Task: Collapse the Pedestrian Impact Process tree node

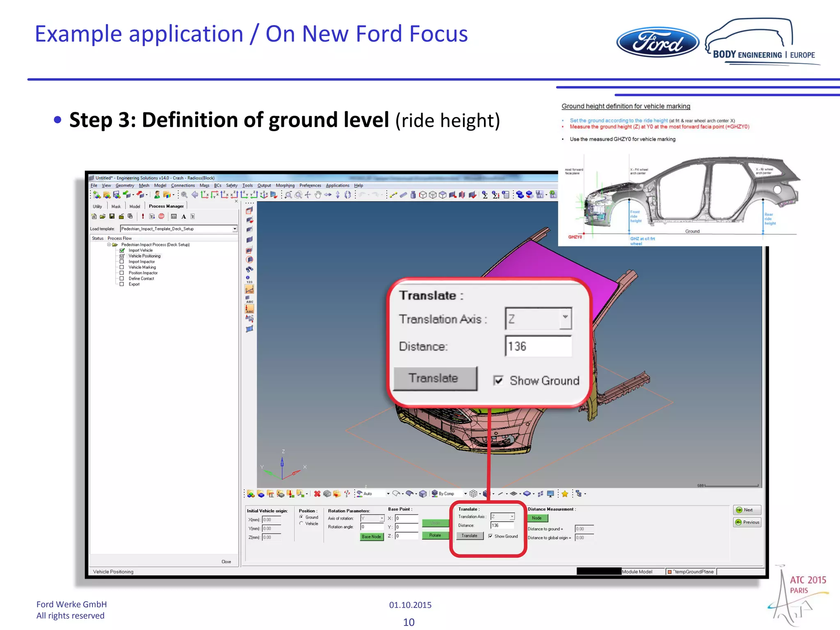Action: (x=109, y=244)
